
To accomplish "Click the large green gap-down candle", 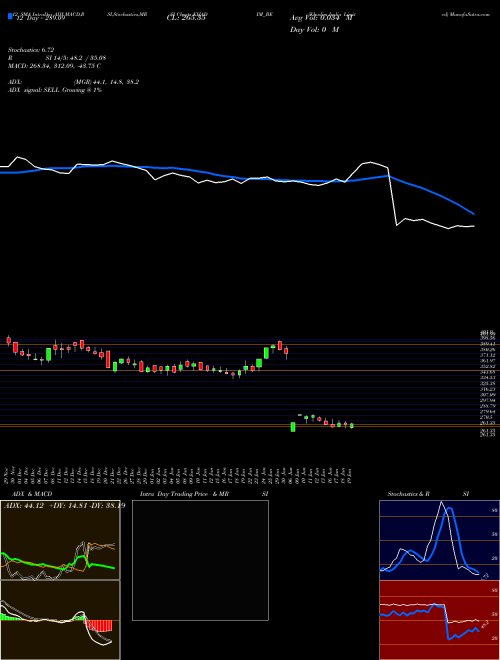I will pyautogui.click(x=293, y=427).
